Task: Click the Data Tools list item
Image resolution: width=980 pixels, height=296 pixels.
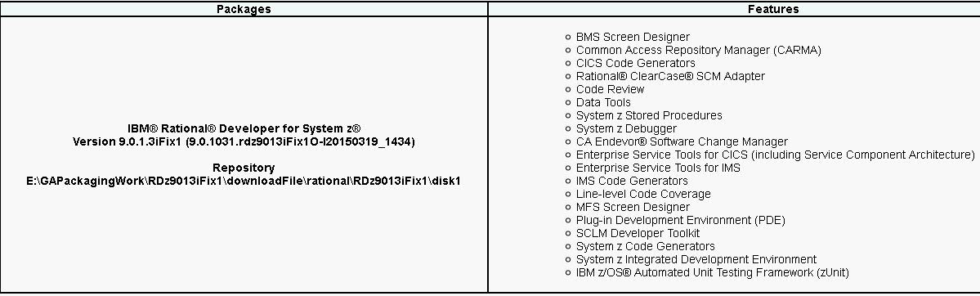Action: coord(603,103)
